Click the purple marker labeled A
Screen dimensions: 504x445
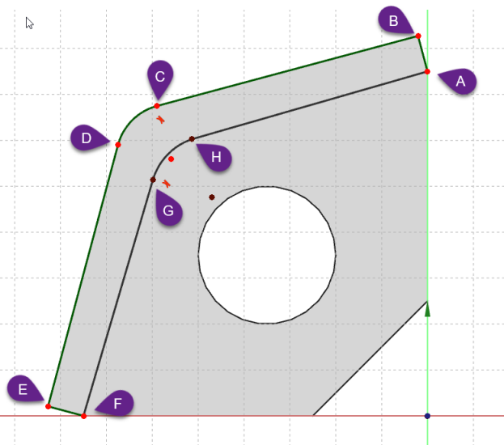pos(460,80)
